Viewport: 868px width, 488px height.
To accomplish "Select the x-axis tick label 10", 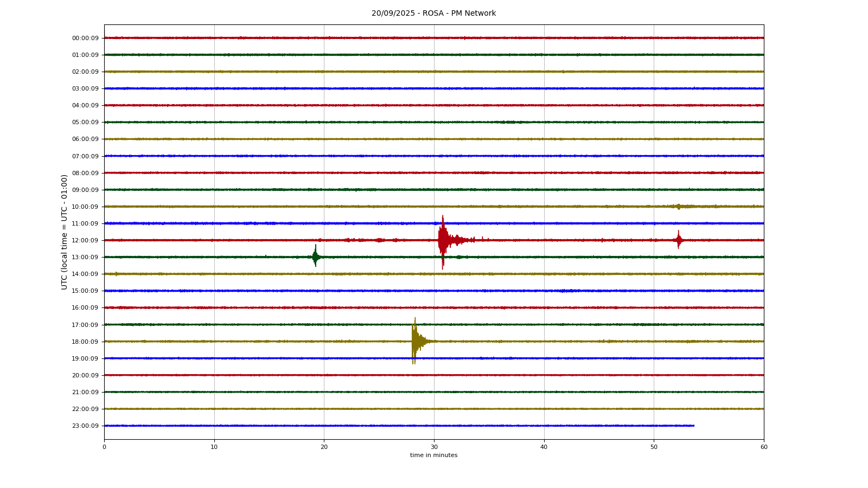I will (x=214, y=447).
